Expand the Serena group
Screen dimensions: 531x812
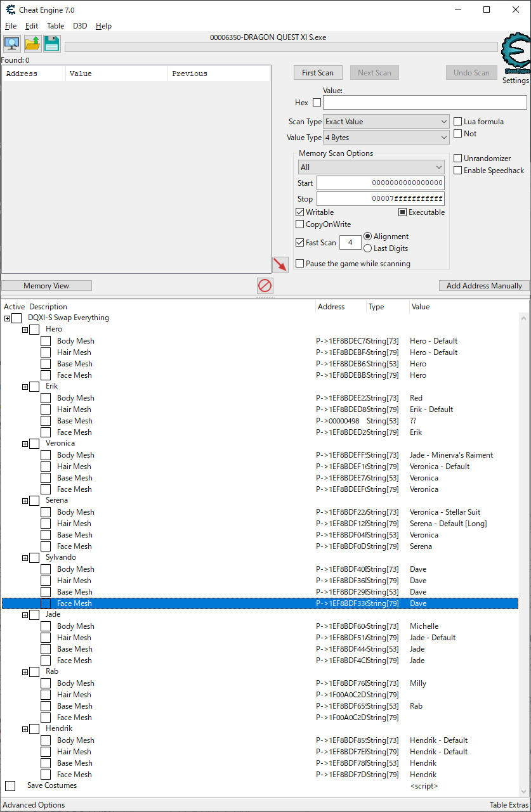25,501
